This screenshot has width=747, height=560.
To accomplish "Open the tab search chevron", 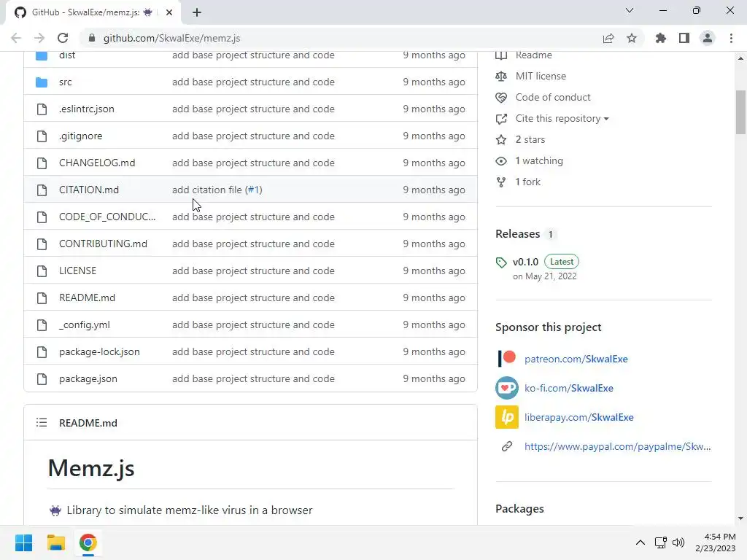I will pos(630,10).
